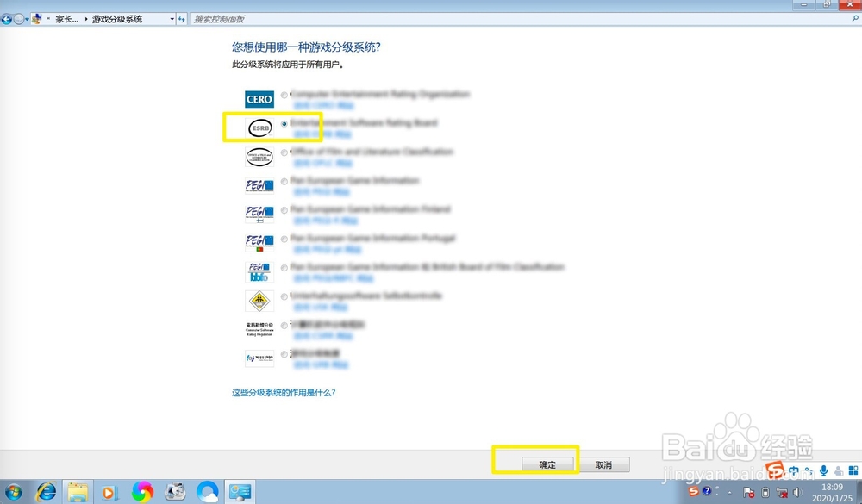Open the colorful pinwheel app on taskbar
Viewport: 862px width, 504px height.
(142, 491)
